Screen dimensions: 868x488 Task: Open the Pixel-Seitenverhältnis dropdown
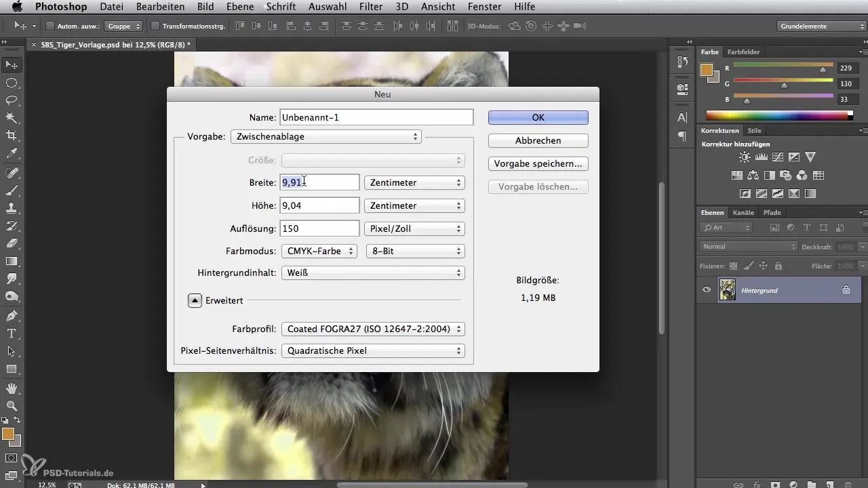tap(373, 351)
